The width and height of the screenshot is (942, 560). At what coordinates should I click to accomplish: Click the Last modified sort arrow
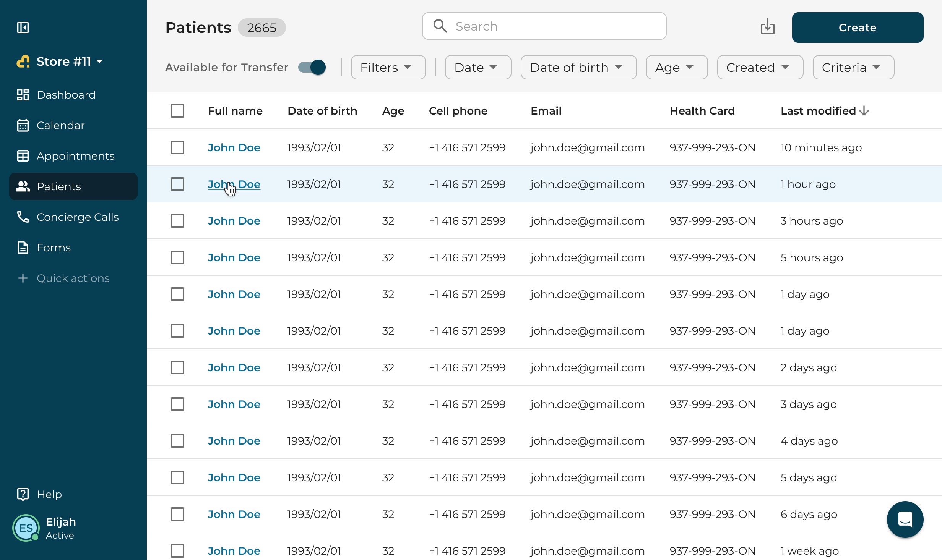tap(864, 111)
